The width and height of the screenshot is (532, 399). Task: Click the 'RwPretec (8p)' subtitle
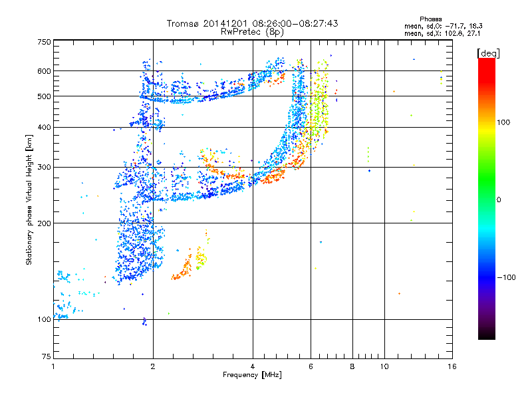252,32
